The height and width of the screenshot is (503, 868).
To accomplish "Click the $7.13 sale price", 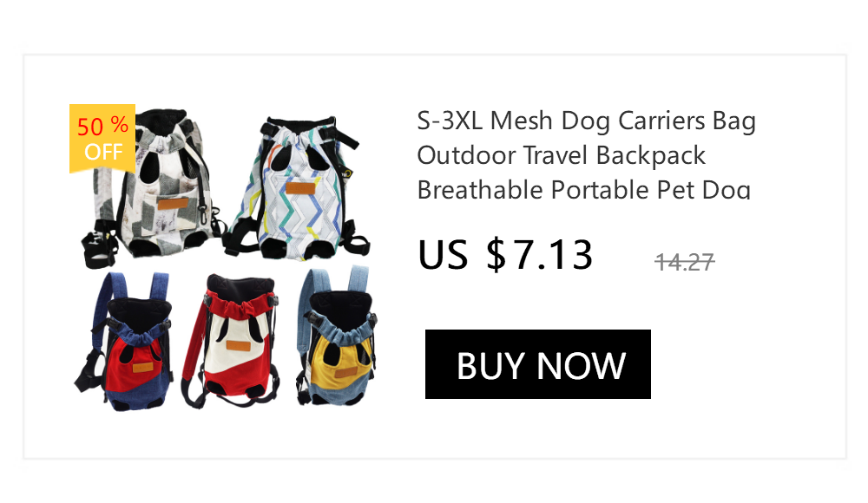I will coord(539,255).
